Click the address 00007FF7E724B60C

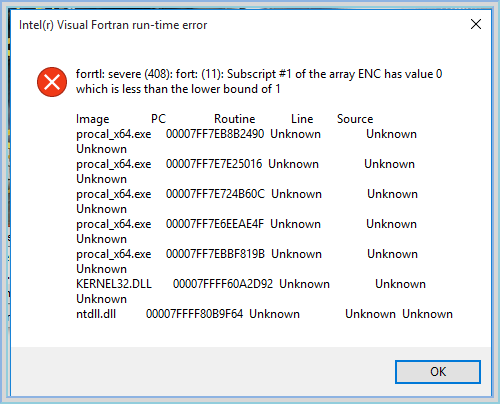(215, 194)
